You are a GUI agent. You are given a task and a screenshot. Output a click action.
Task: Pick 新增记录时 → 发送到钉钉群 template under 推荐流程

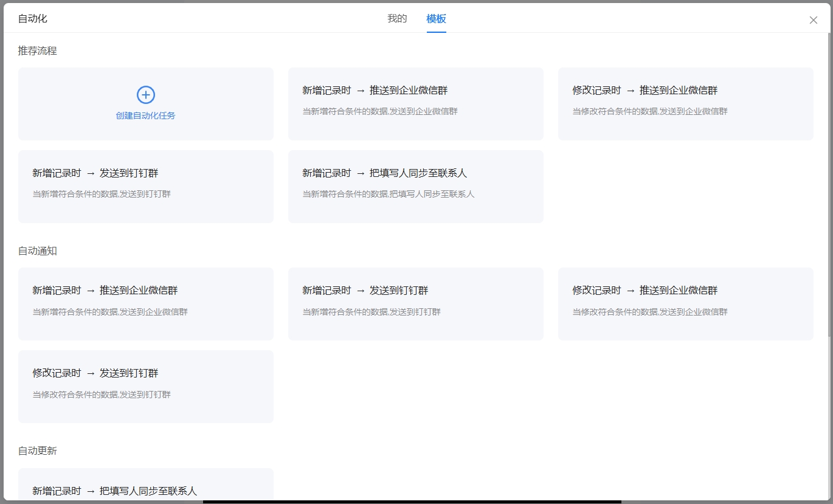(145, 187)
